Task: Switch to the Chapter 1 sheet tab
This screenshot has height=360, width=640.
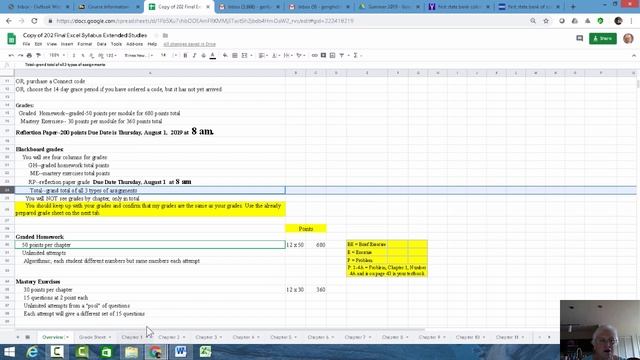Action: 134,337
